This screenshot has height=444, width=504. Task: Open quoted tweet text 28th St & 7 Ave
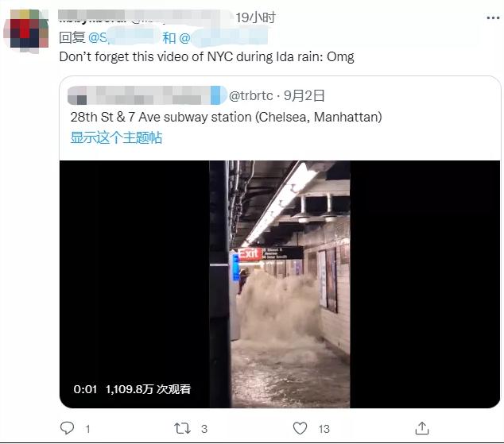226,117
